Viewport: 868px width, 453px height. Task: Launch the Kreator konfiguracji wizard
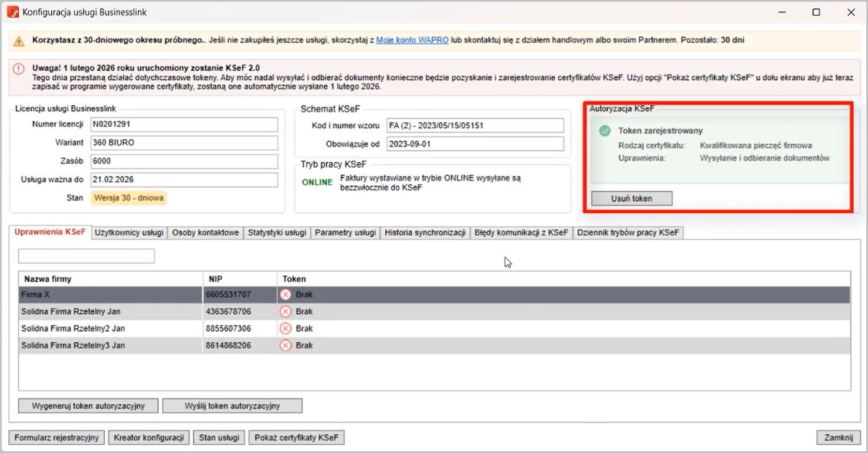(x=149, y=438)
